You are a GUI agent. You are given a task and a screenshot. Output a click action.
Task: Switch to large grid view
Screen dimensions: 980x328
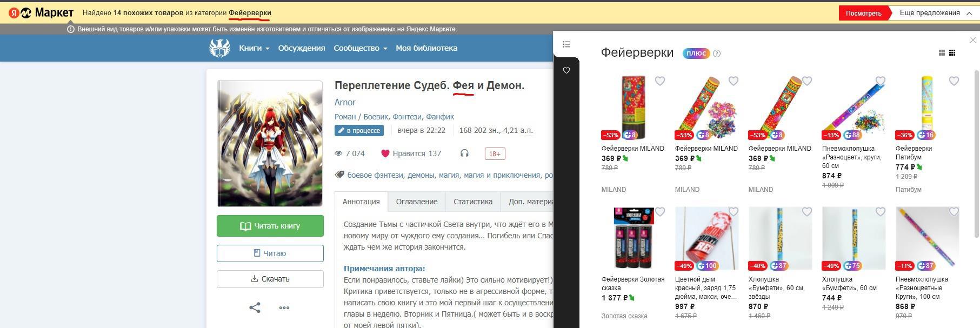[x=942, y=53]
